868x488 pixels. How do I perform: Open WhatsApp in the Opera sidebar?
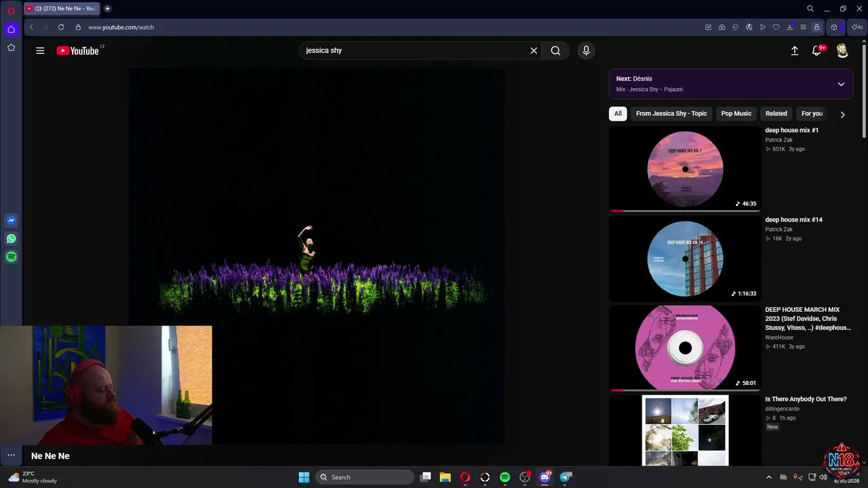11,239
